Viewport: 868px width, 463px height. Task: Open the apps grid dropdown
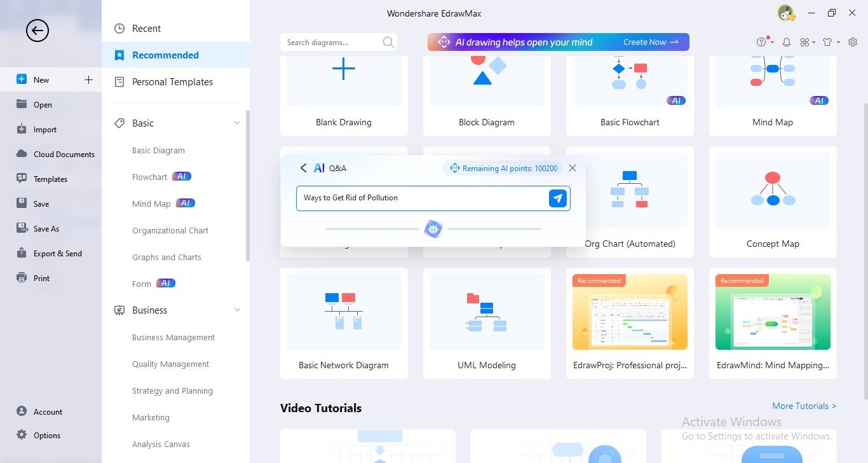click(x=807, y=42)
